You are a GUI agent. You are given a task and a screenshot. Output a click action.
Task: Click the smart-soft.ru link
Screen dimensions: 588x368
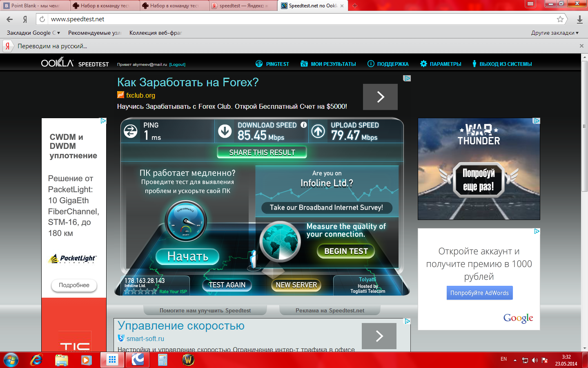(x=145, y=339)
